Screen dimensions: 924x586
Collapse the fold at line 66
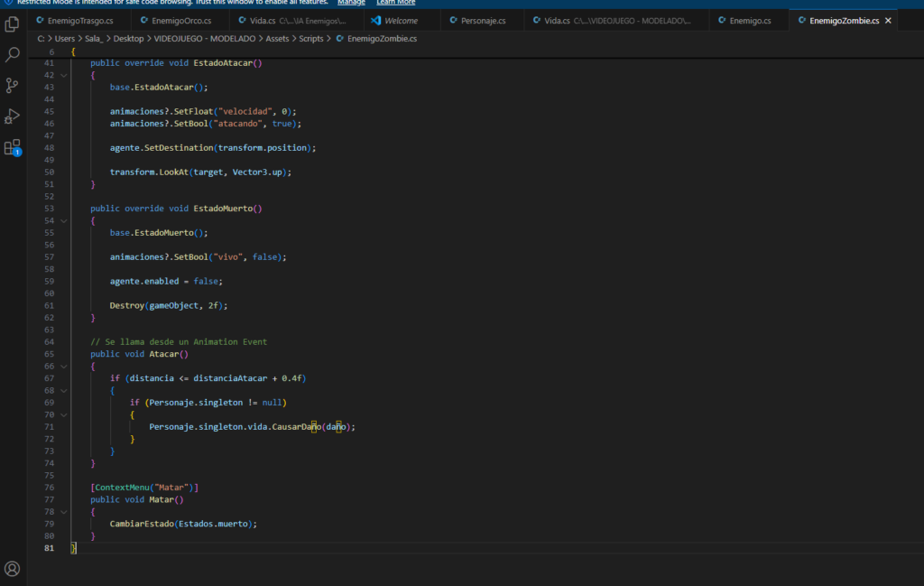pyautogui.click(x=64, y=367)
